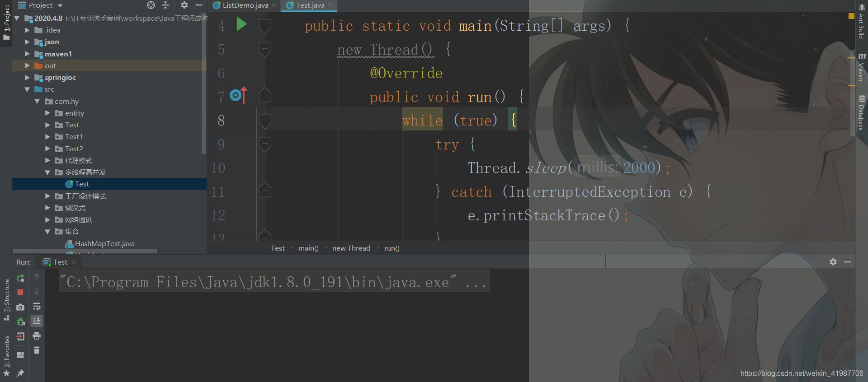Close the ListDemo.java tab
Screen dimensions: 868x382
point(274,5)
